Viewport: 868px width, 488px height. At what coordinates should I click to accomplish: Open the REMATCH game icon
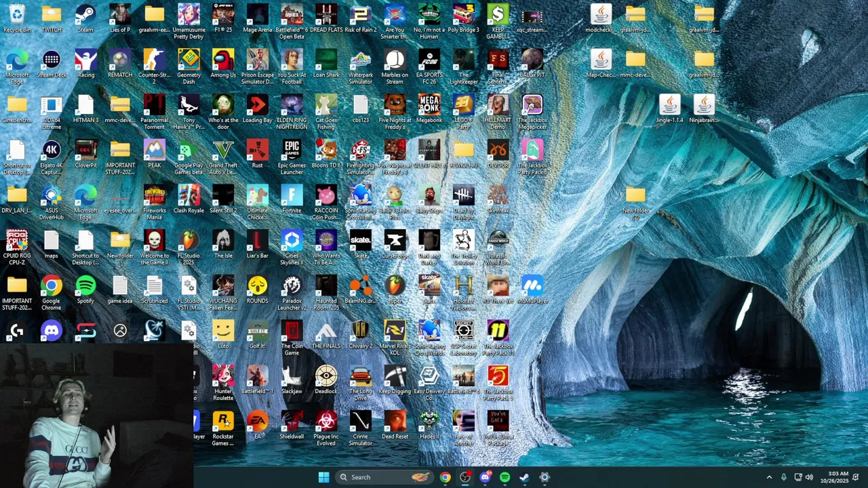click(x=120, y=64)
